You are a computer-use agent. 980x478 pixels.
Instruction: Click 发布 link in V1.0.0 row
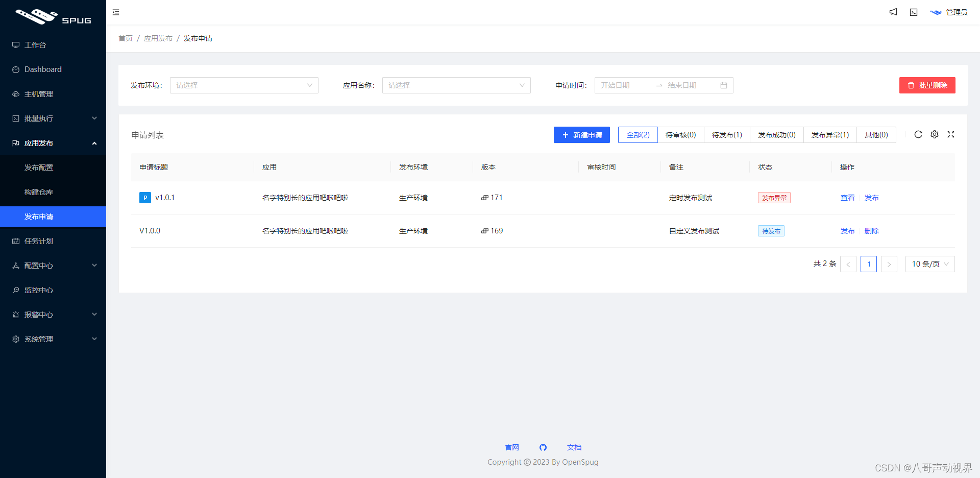pyautogui.click(x=848, y=231)
